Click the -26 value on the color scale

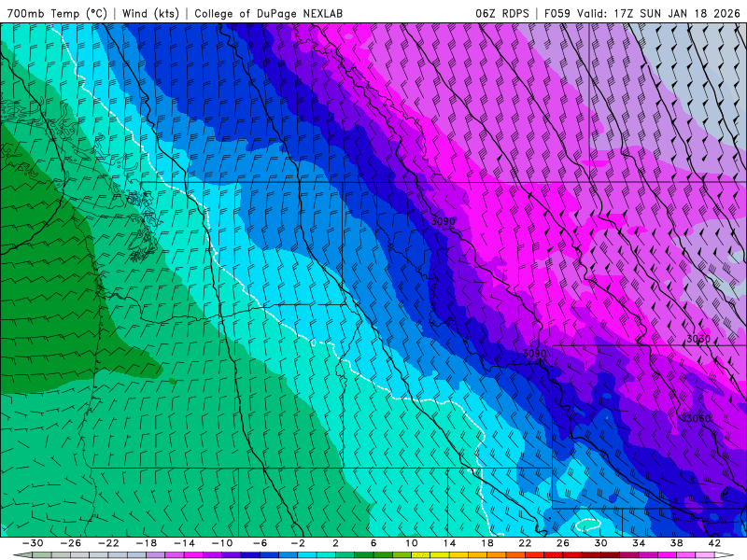point(71,543)
